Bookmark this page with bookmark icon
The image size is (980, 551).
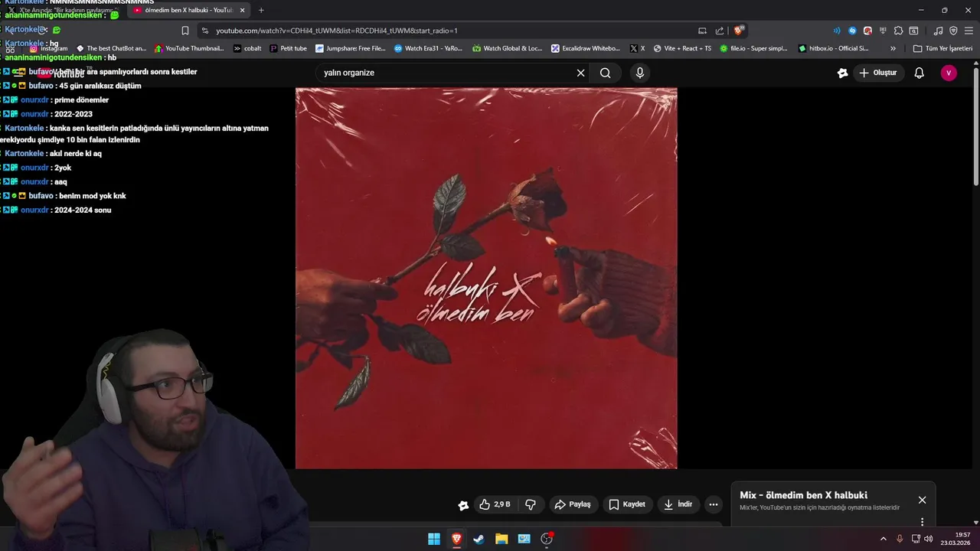(185, 31)
